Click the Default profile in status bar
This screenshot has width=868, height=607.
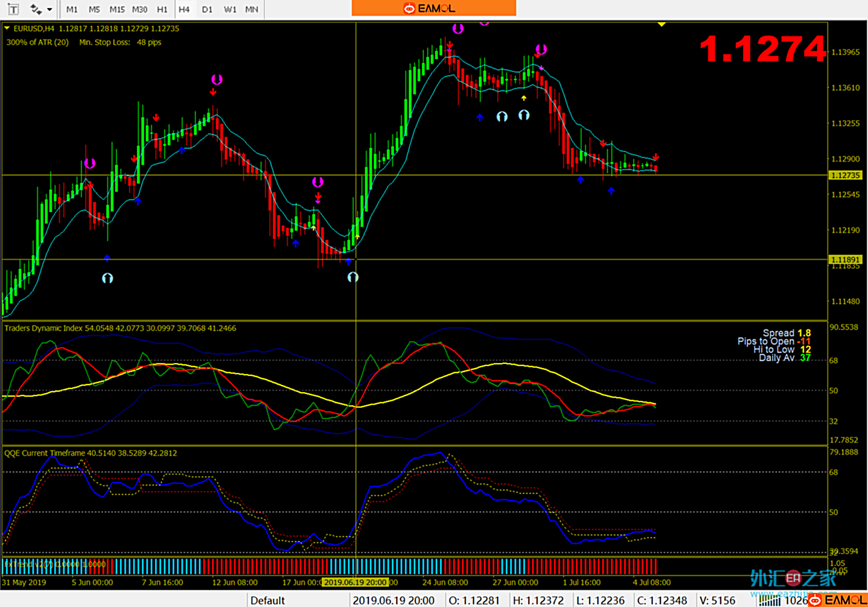[267, 600]
